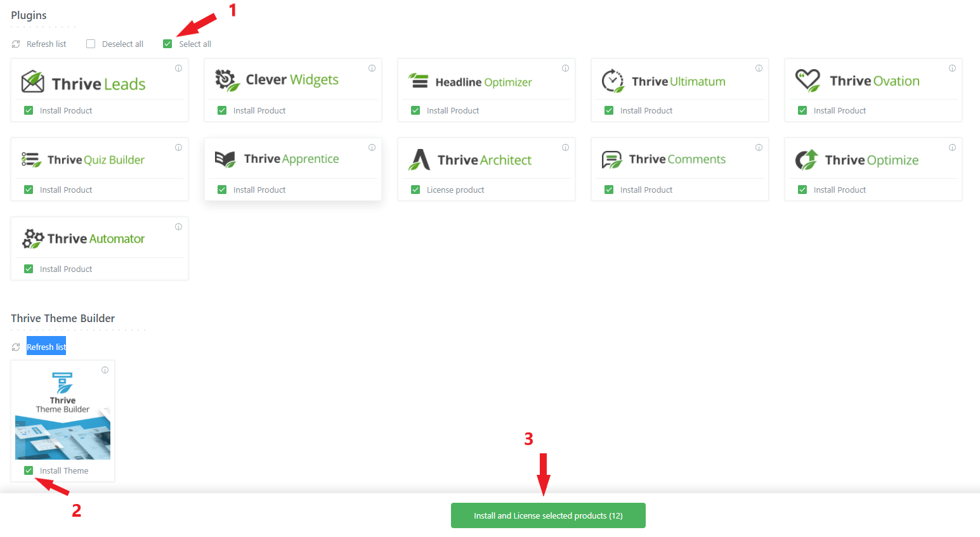
Task: Click Install and License selected products button
Action: (x=548, y=515)
